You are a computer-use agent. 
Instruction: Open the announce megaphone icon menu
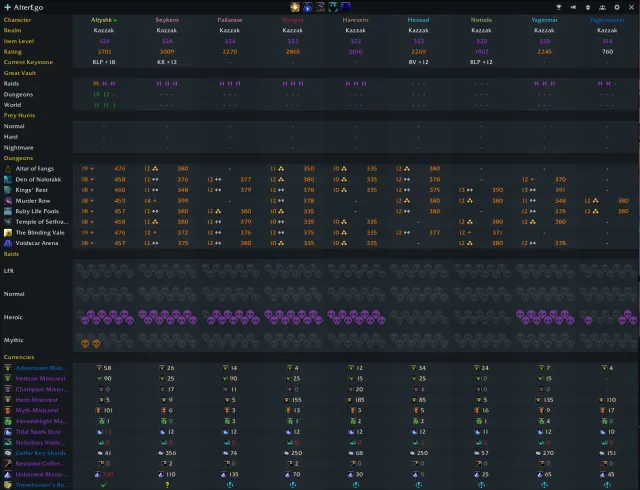tap(573, 7)
